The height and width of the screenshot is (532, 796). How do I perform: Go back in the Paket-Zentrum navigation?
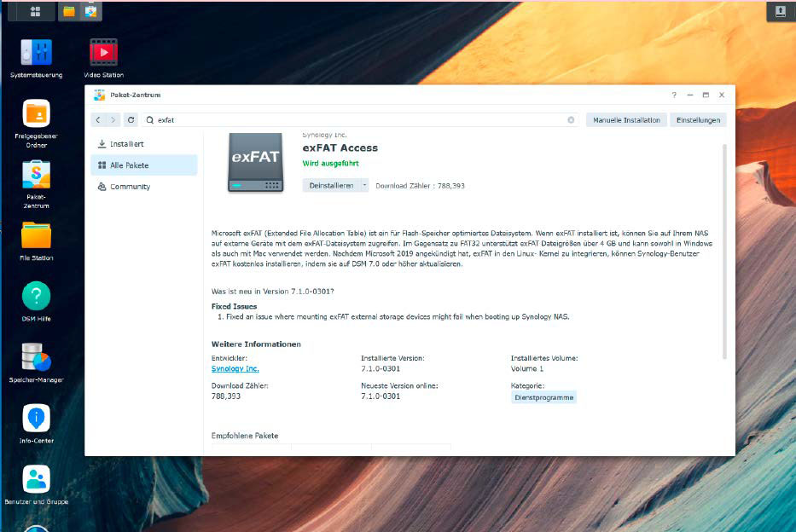[98, 120]
